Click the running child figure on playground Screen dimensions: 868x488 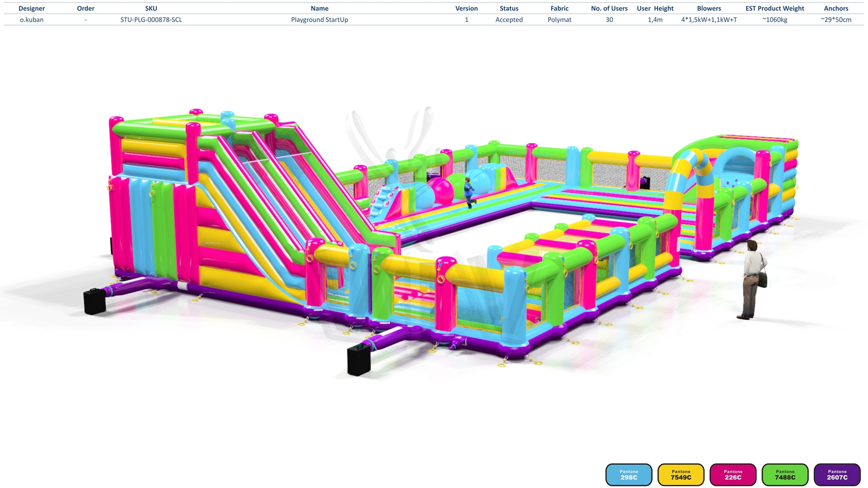click(469, 192)
